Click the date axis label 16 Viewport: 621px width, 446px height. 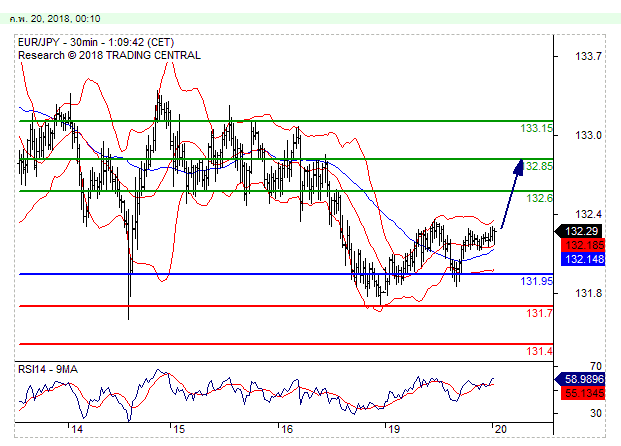tap(287, 429)
